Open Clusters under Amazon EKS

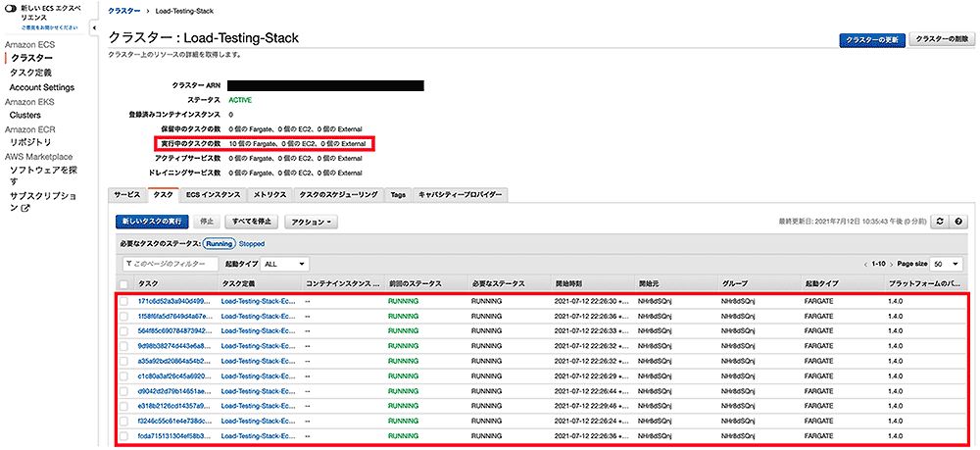tap(25, 115)
